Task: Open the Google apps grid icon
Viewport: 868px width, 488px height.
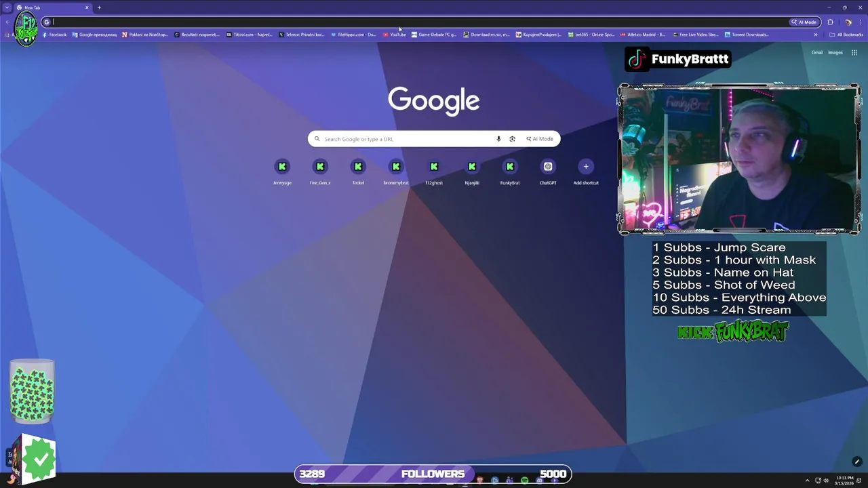Action: point(854,52)
